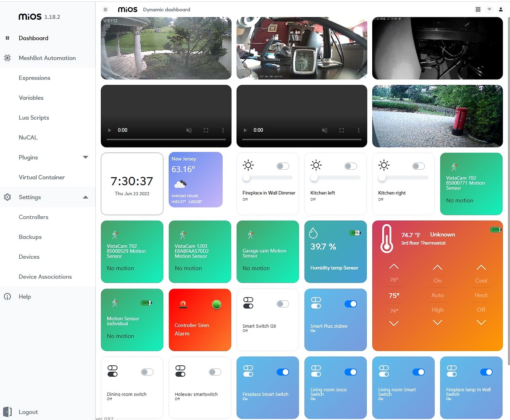510x420 pixels.
Task: Collapse the sidebar with the hamburger icon
Action: (105, 9)
